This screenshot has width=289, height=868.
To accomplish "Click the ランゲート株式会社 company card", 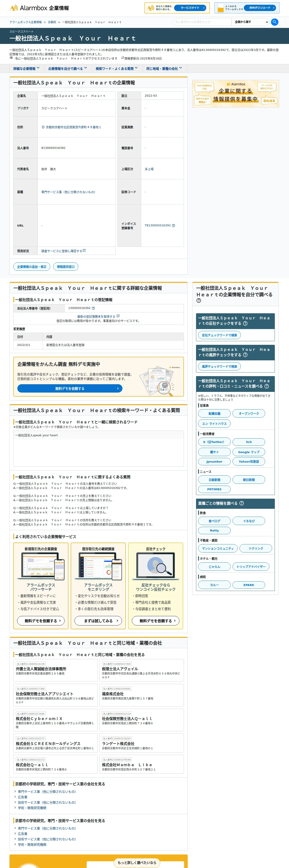I will tap(142, 743).
